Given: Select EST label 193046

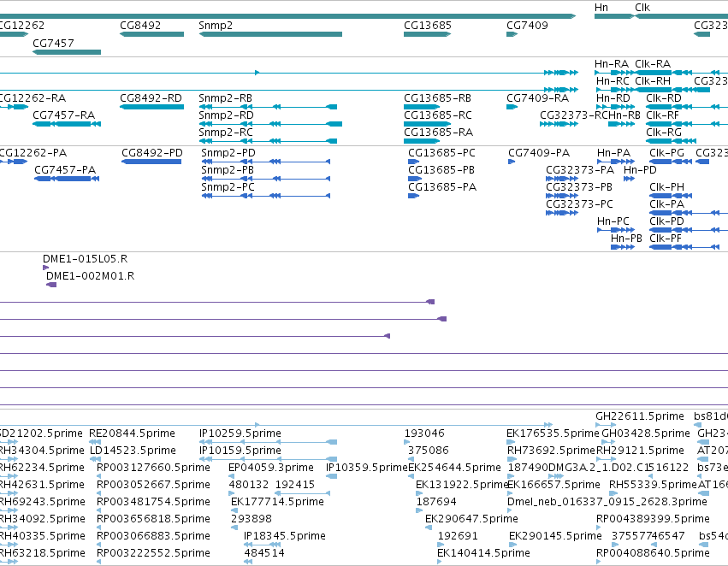Looking at the screenshot, I should click(424, 433).
